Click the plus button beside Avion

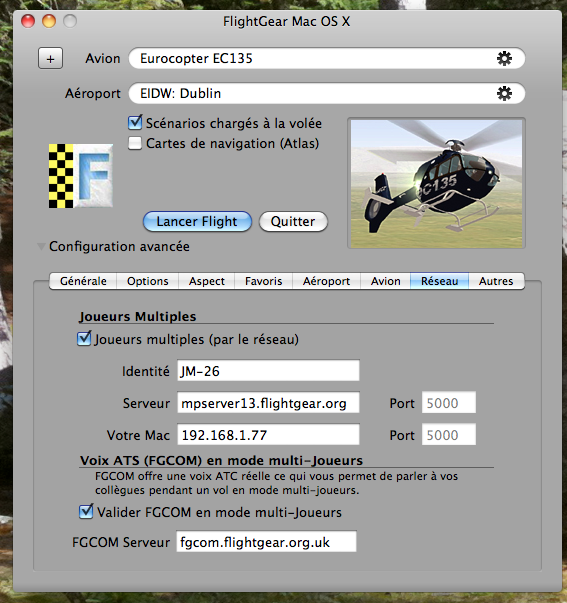(x=50, y=58)
